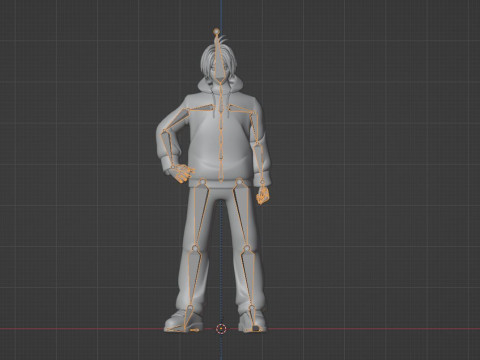Select the knee joint of the straight-arm side leg
Image resolution: width=480 pixels, height=360 pixels.
coord(247,248)
